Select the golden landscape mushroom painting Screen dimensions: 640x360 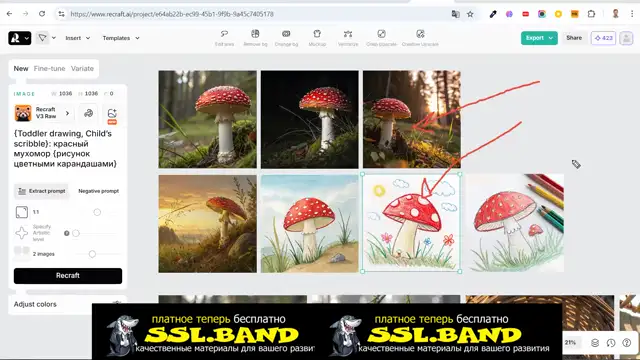click(208, 224)
